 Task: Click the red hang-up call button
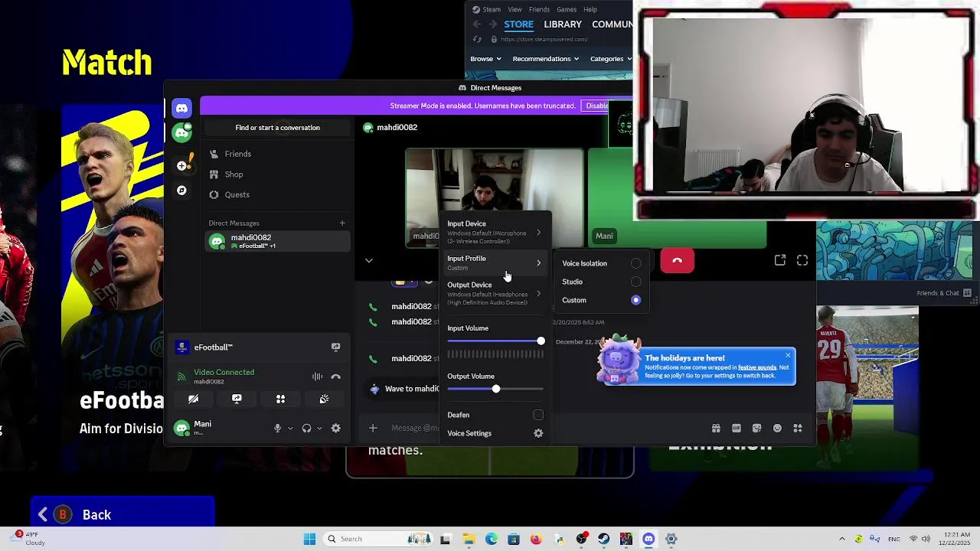pos(677,261)
